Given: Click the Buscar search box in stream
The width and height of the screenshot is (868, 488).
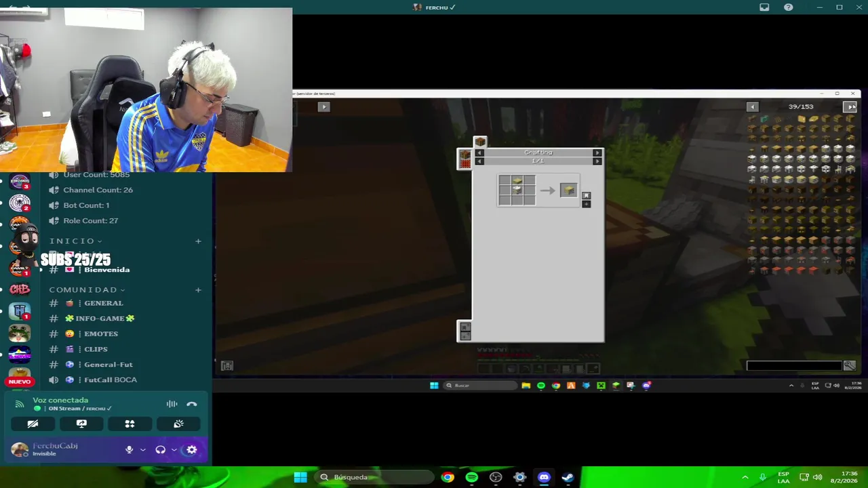Looking at the screenshot, I should click(480, 386).
